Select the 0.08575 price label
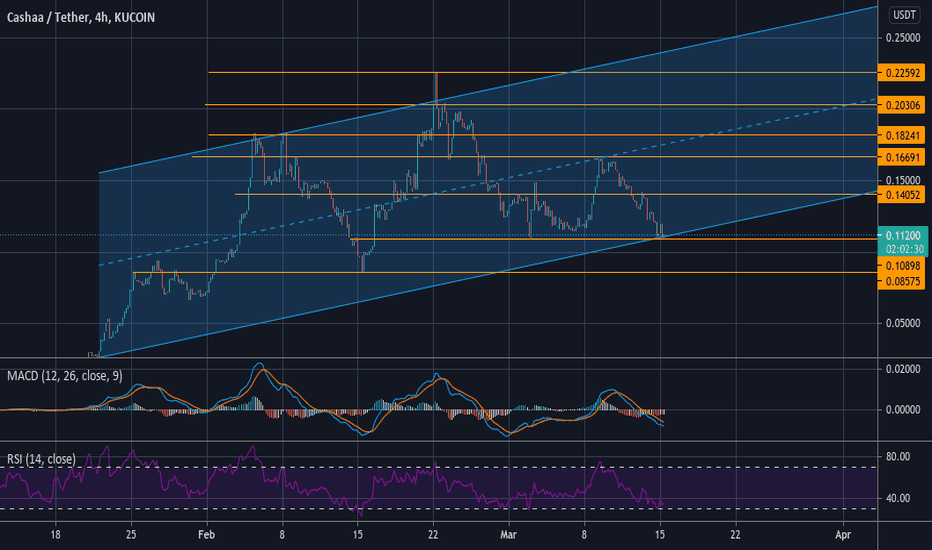Screen dimensions: 932x550 click(901, 281)
